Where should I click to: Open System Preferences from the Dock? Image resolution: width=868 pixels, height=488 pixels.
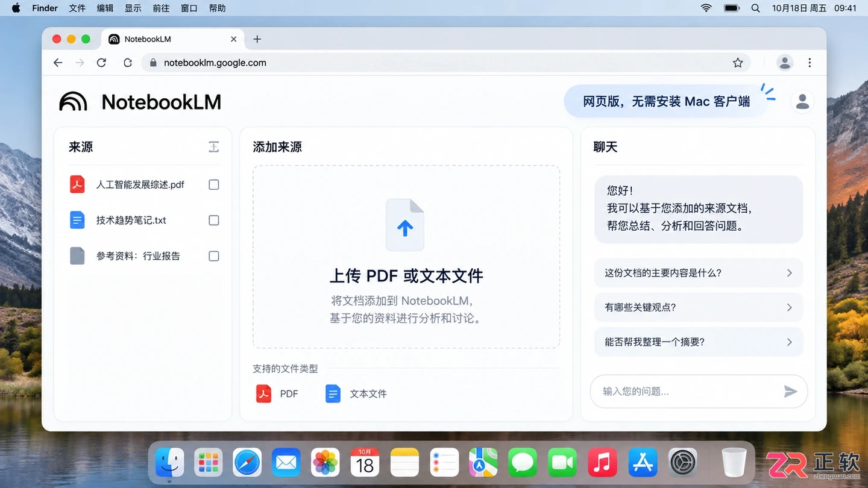(x=683, y=463)
